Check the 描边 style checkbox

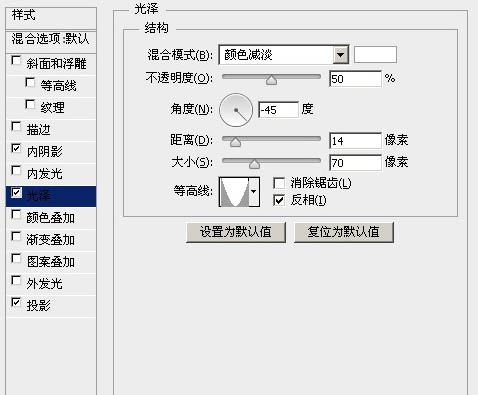[16, 127]
